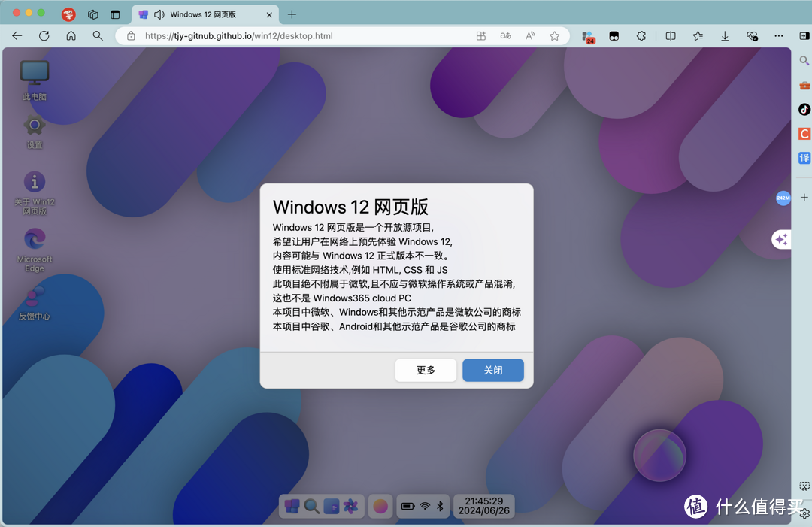Go to browser home page
Viewport: 812px width, 527px height.
point(71,36)
